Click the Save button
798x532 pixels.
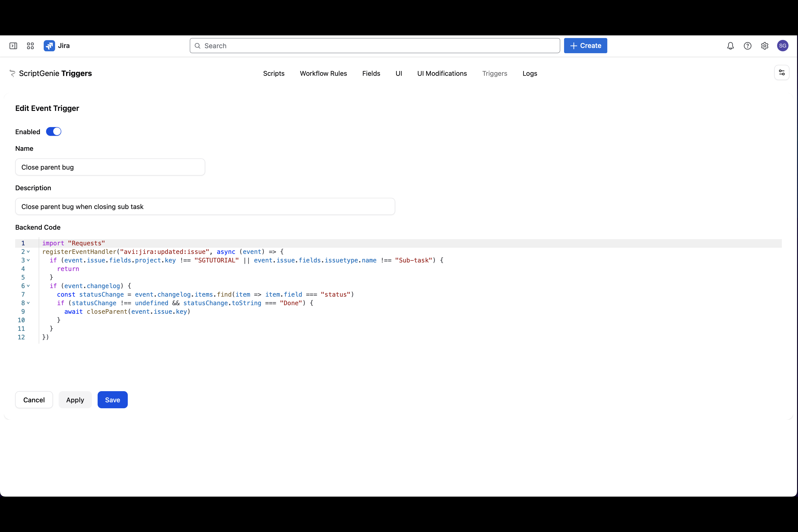(112, 400)
